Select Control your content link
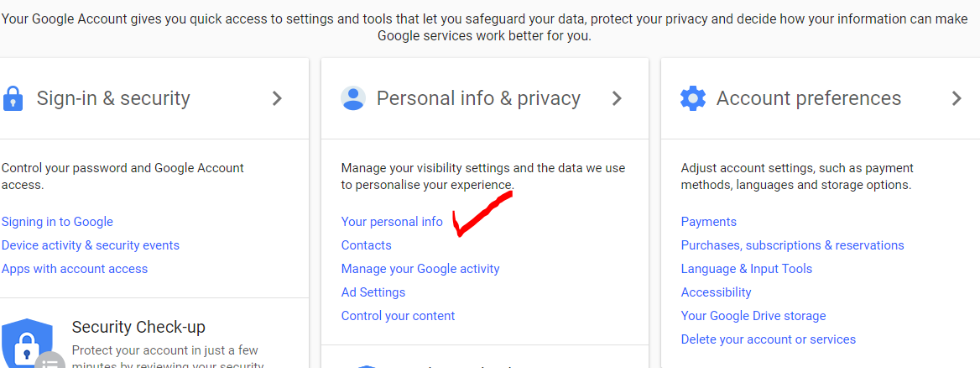980x368 pixels. [398, 316]
